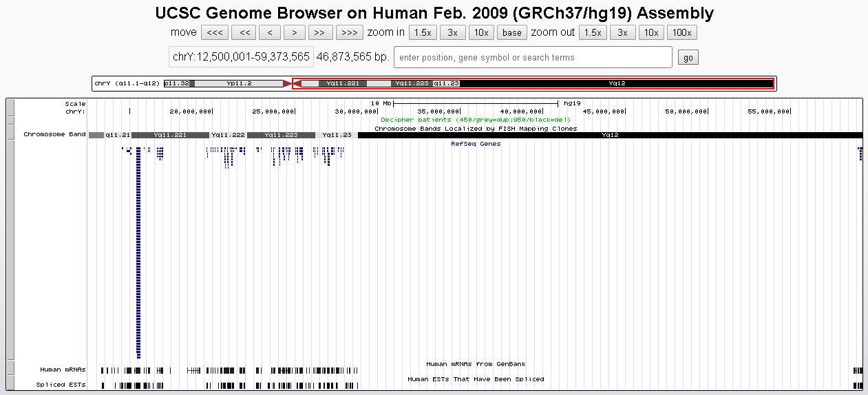Zoom in 1.5x
The image size is (868, 395).
[423, 32]
